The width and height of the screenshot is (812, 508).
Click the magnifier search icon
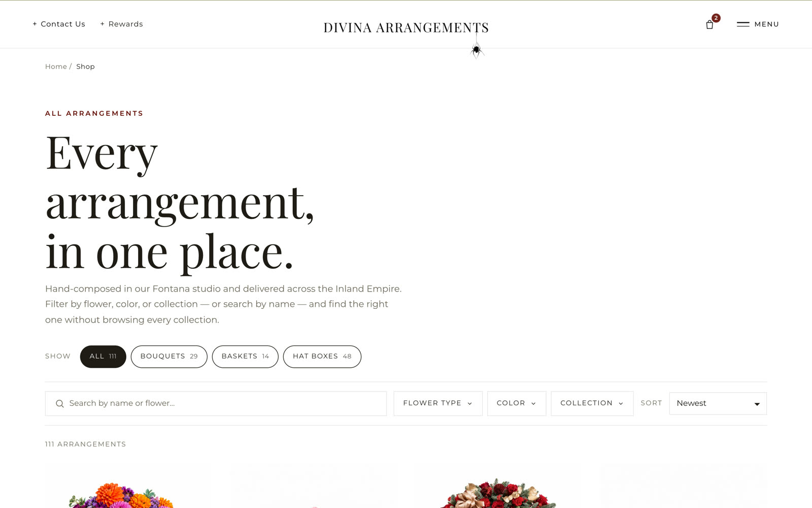coord(60,404)
